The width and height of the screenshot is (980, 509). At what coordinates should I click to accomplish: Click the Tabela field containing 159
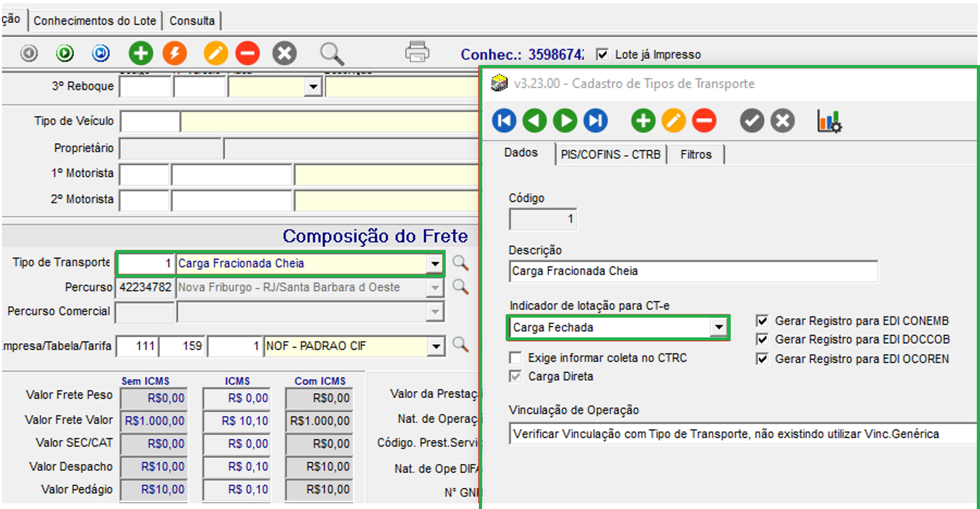coord(183,346)
